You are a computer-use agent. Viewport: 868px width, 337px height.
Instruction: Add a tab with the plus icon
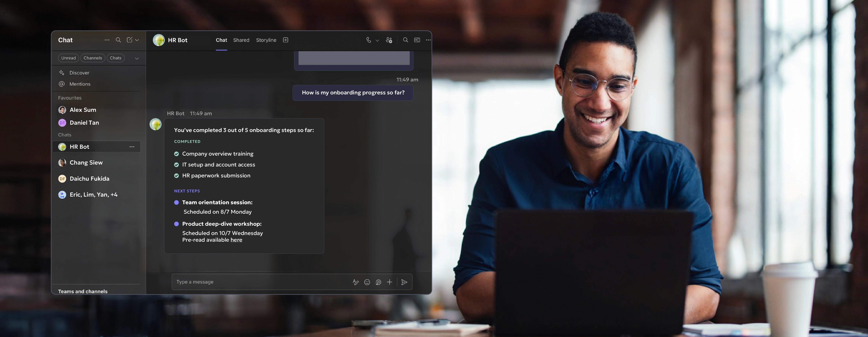(286, 40)
